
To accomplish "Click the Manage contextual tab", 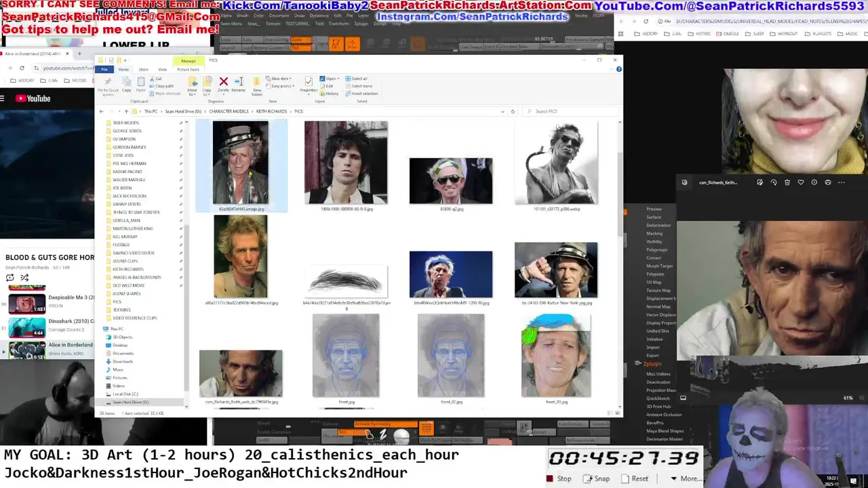I will coord(188,61).
